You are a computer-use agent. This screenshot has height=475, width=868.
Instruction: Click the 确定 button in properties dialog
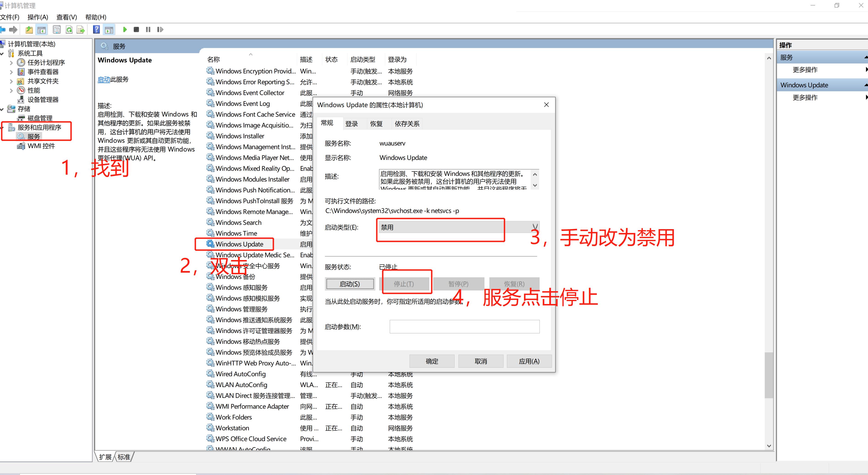432,361
